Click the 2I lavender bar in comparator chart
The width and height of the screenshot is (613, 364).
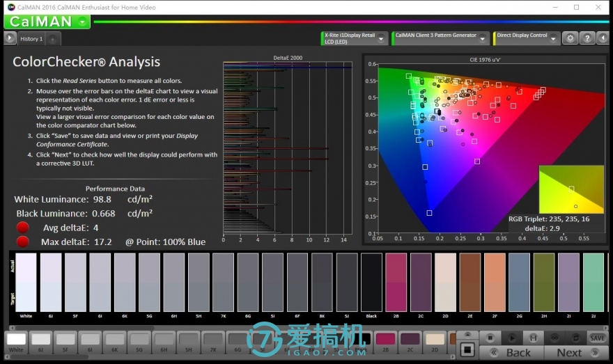point(568,283)
